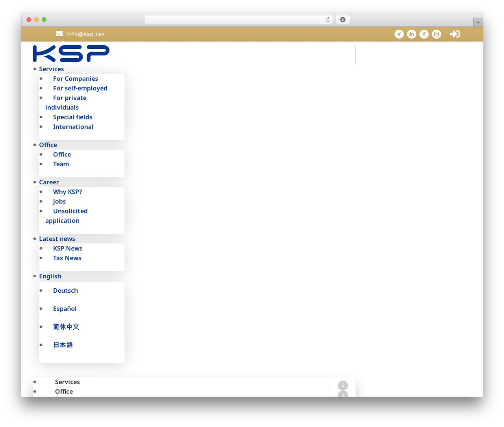Open the Why KSP? link

coord(68,192)
